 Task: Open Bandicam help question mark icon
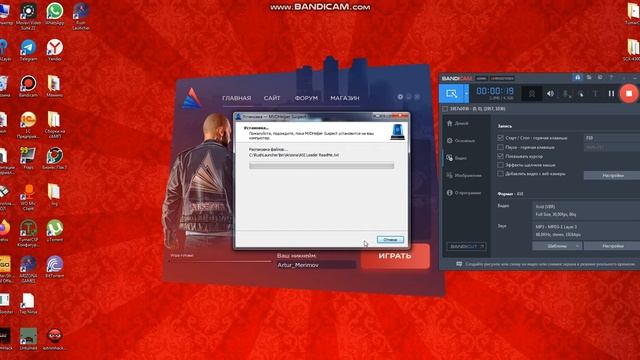click(611, 77)
